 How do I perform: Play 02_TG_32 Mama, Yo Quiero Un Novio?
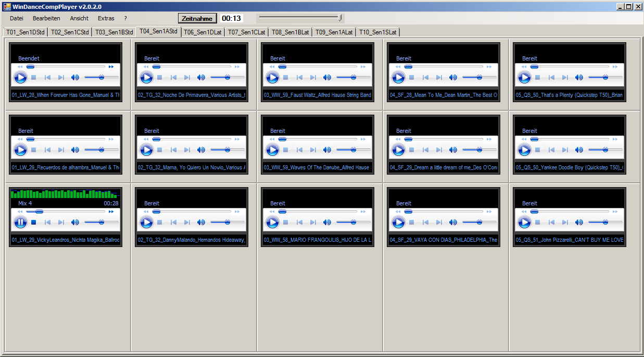(x=146, y=150)
